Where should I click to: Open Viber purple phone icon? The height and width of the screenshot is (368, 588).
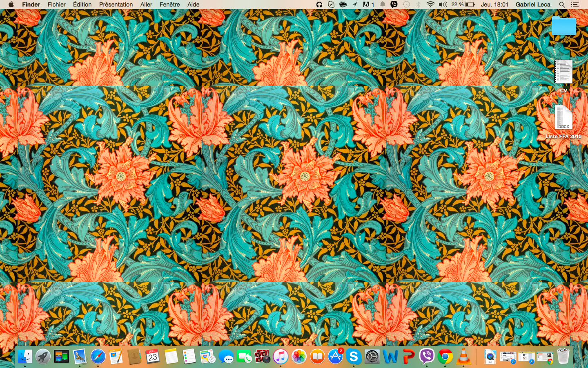[x=427, y=357]
